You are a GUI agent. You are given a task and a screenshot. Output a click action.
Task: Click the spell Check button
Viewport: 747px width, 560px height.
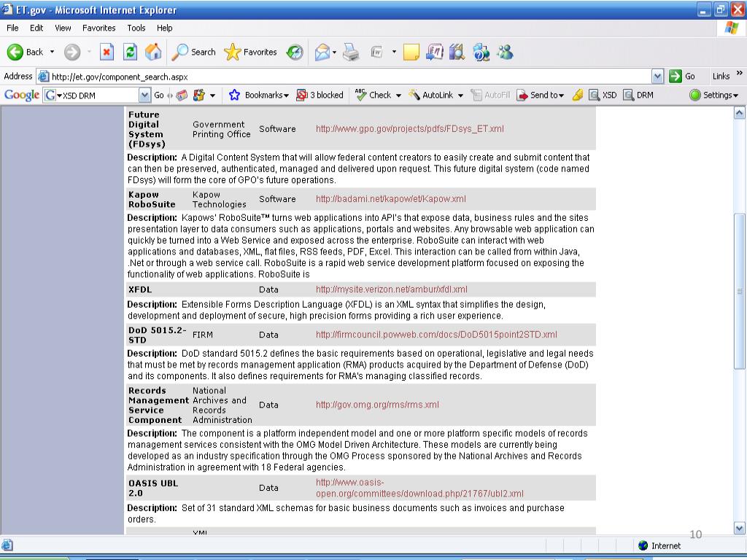click(373, 96)
